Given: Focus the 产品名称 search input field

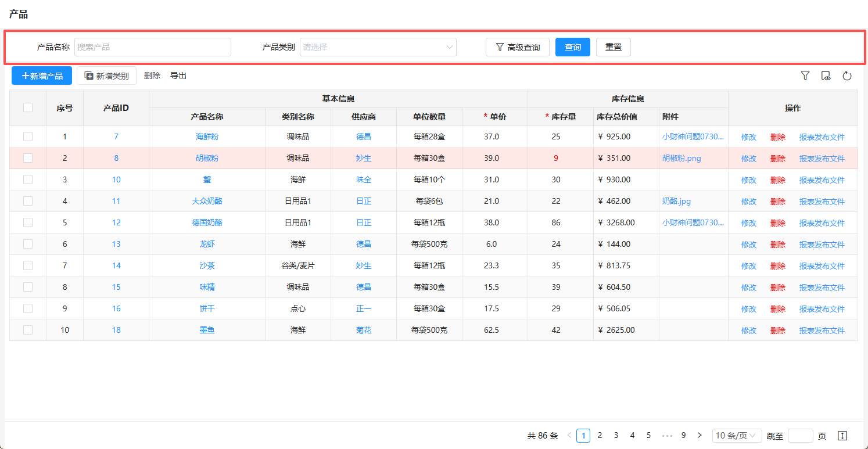Looking at the screenshot, I should coord(152,47).
